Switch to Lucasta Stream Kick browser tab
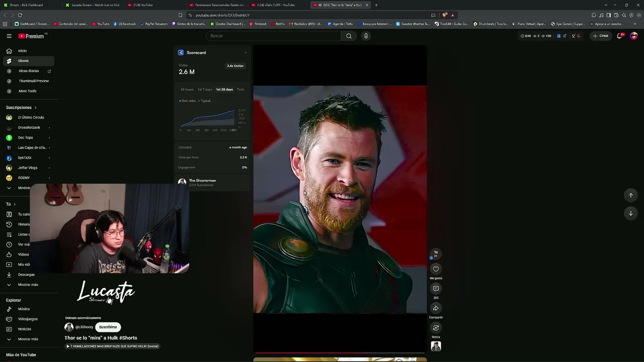The width and height of the screenshot is (644, 362). 92,5
